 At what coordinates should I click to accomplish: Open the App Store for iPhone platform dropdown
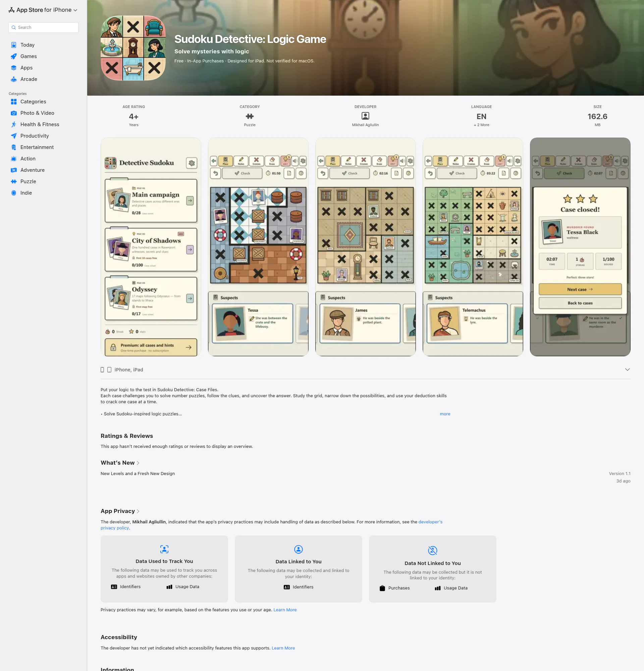pyautogui.click(x=43, y=10)
